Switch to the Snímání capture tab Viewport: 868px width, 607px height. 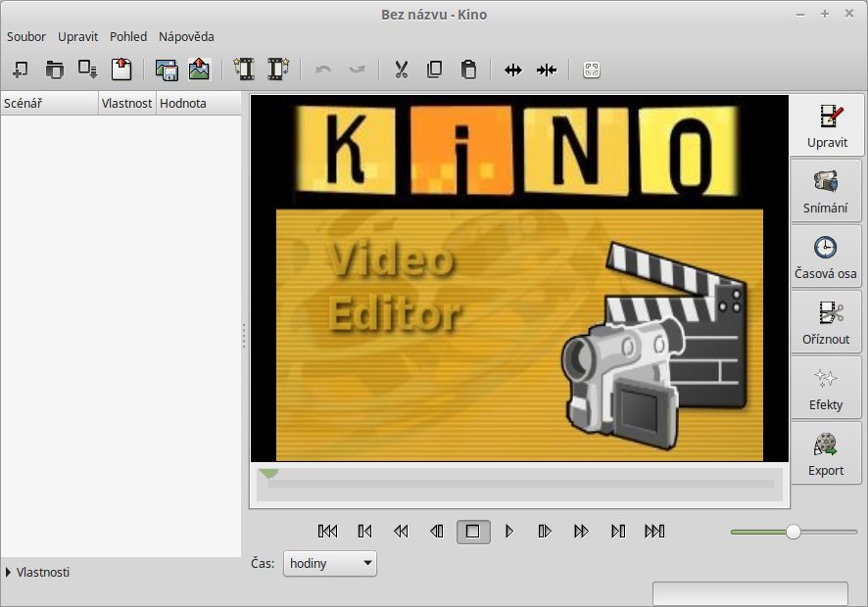pyautogui.click(x=825, y=192)
